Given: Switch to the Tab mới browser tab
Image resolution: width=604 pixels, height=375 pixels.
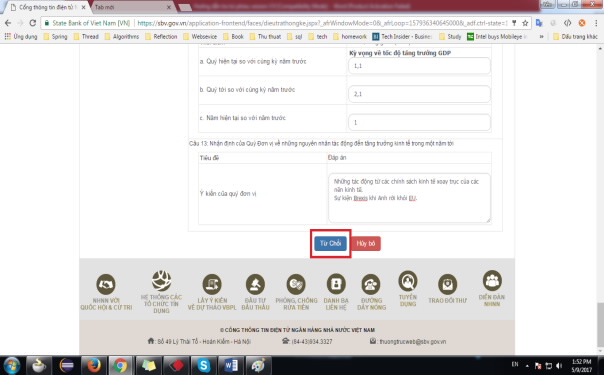Looking at the screenshot, I should 132,7.
